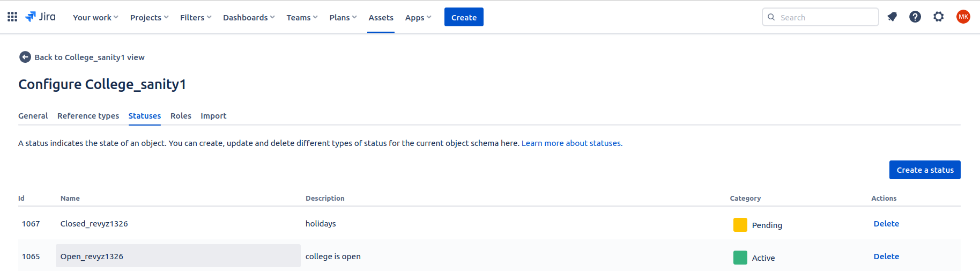Switch to the Roles tab
This screenshot has height=271, width=980.
[181, 116]
